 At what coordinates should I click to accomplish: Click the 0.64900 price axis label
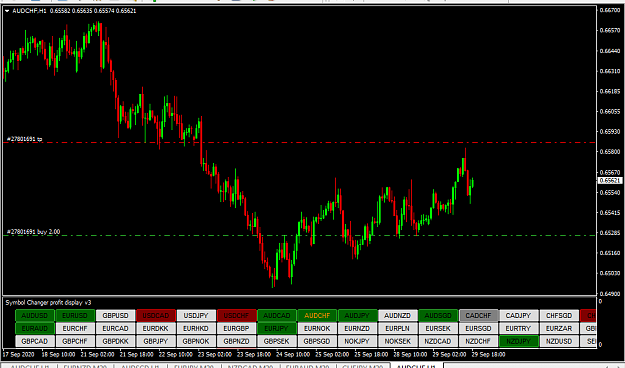coord(609,293)
